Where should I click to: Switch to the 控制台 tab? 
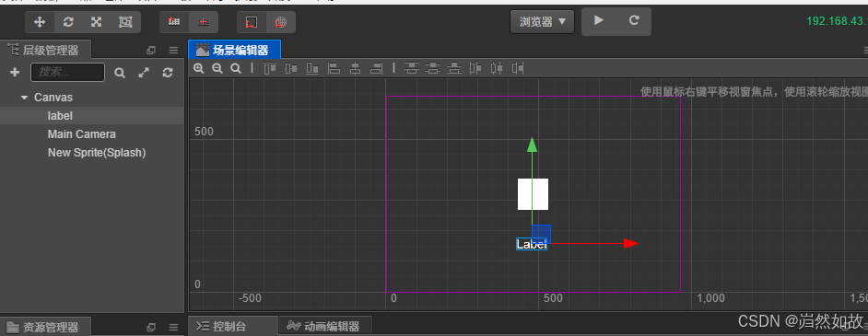coord(232,326)
